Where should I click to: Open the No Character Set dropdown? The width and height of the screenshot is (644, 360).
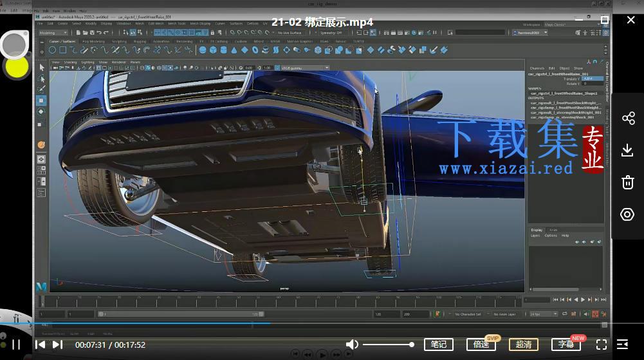(x=468, y=314)
